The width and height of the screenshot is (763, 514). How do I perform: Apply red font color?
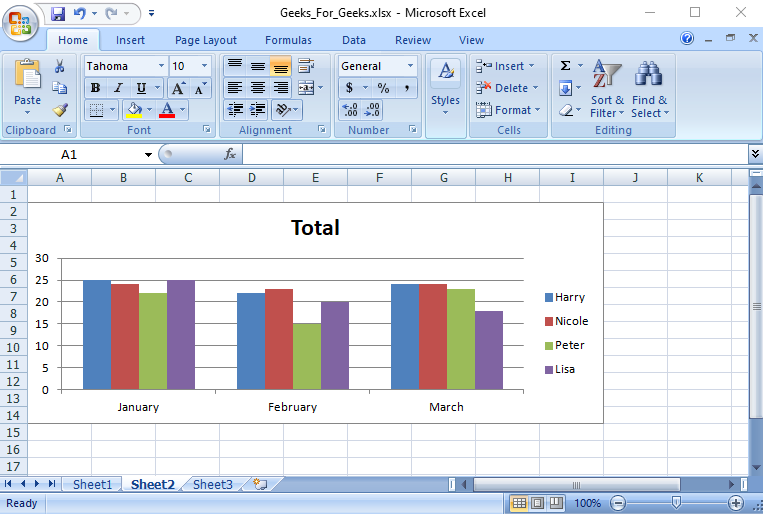click(x=167, y=110)
